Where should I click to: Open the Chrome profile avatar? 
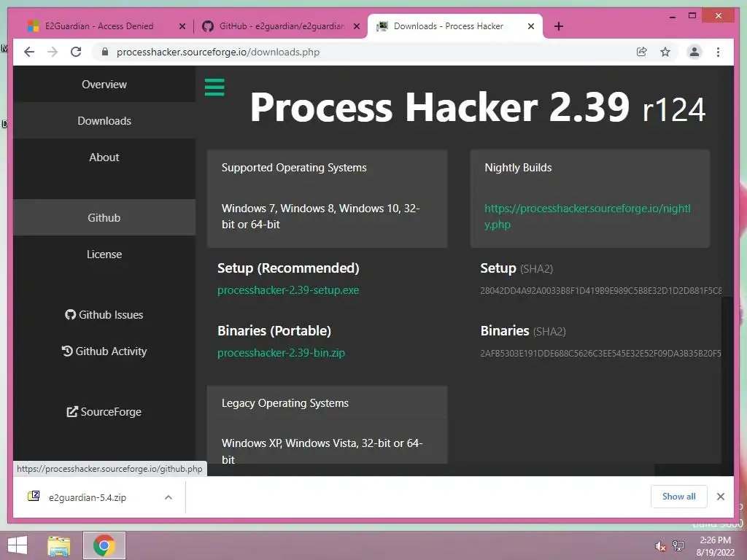(694, 52)
